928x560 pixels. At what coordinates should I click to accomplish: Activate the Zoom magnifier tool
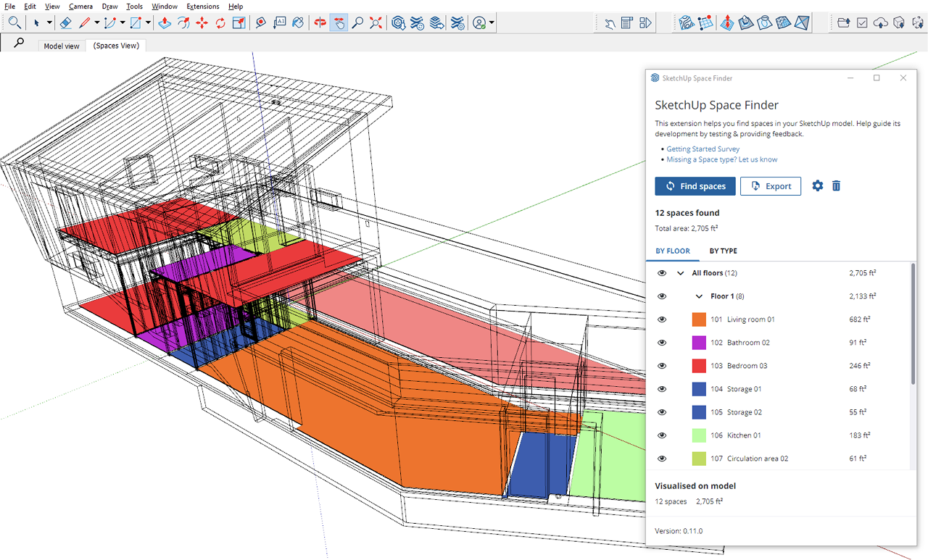(x=357, y=22)
